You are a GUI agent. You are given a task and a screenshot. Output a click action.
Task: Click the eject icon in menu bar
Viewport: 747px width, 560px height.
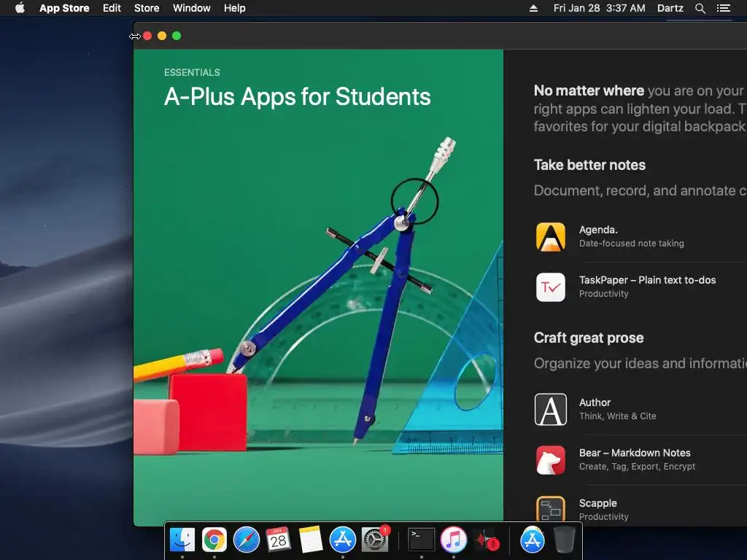point(533,8)
